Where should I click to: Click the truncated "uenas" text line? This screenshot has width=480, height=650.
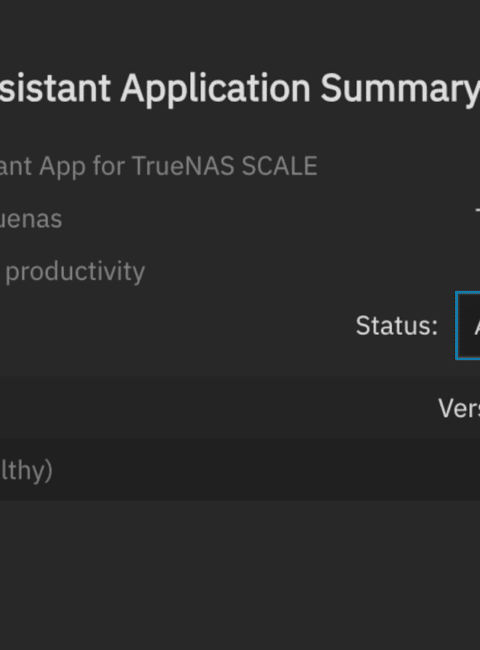click(x=31, y=219)
